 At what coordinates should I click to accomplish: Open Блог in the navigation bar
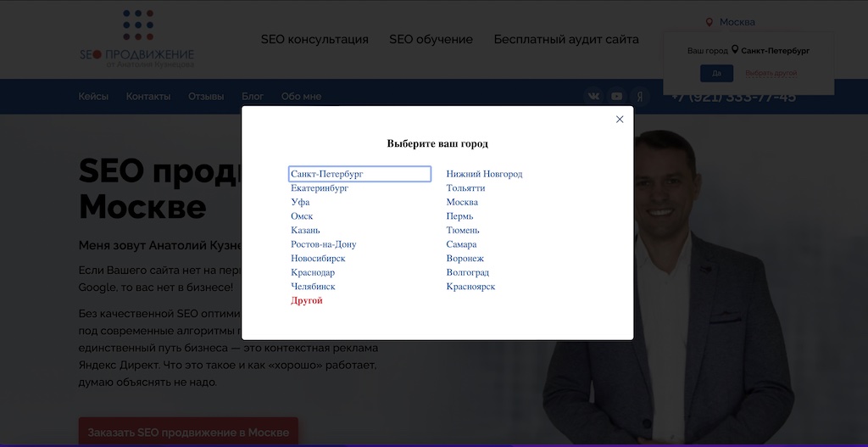pos(253,97)
